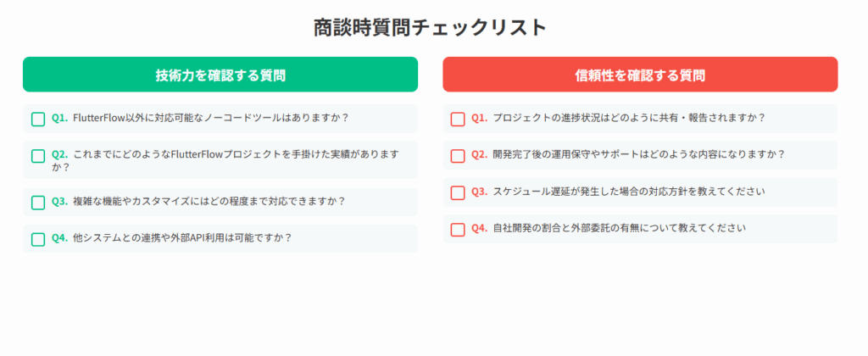Tick the green Q2 FlutterFlow実績 checkbox

point(38,156)
